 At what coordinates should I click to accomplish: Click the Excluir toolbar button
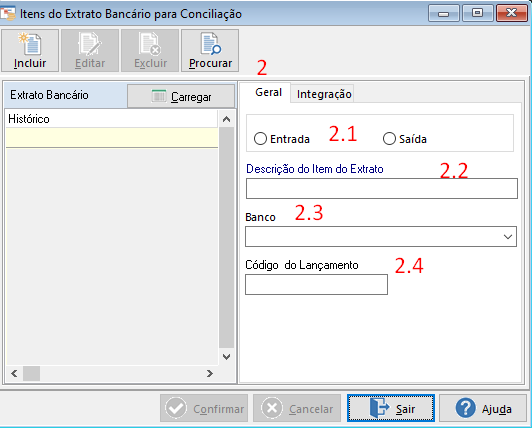(150, 51)
